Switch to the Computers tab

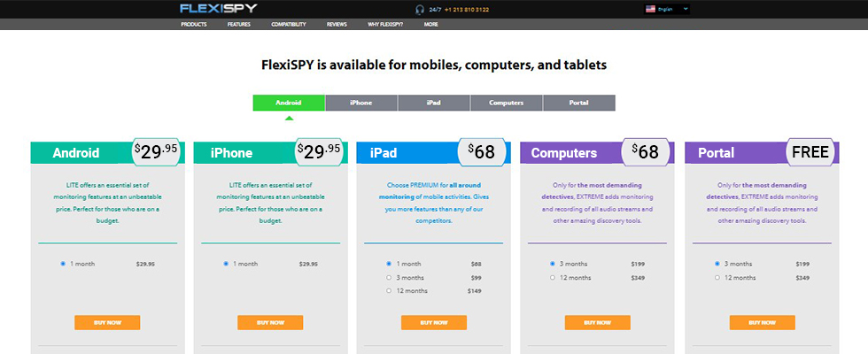point(507,103)
